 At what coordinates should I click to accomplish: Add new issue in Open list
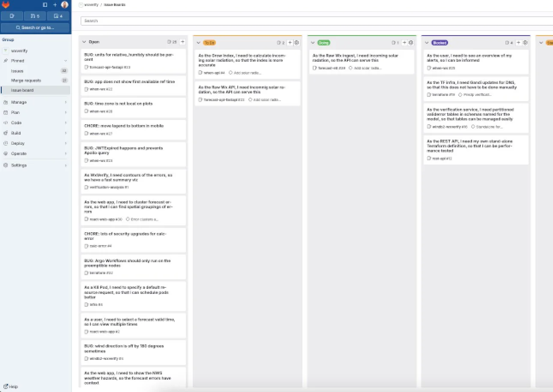pyautogui.click(x=182, y=42)
